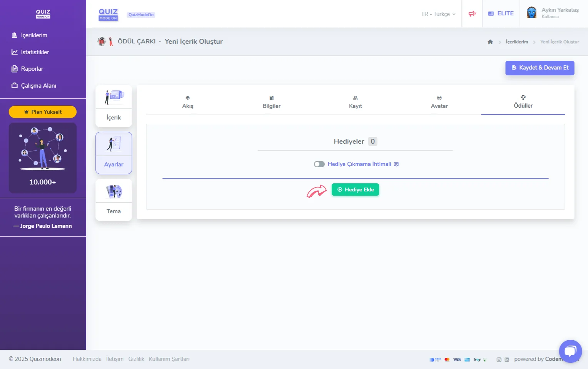Switch to the Akış tab
588x369 pixels.
pyautogui.click(x=188, y=102)
